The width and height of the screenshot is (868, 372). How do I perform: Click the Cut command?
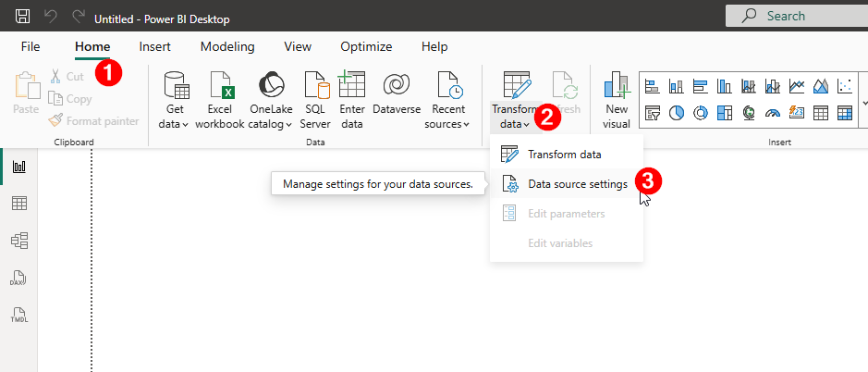pos(66,76)
